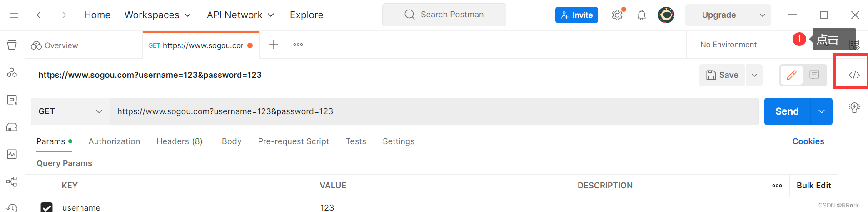Open the Mock Servers sidebar icon
The height and width of the screenshot is (212, 868).
pyautogui.click(x=12, y=127)
